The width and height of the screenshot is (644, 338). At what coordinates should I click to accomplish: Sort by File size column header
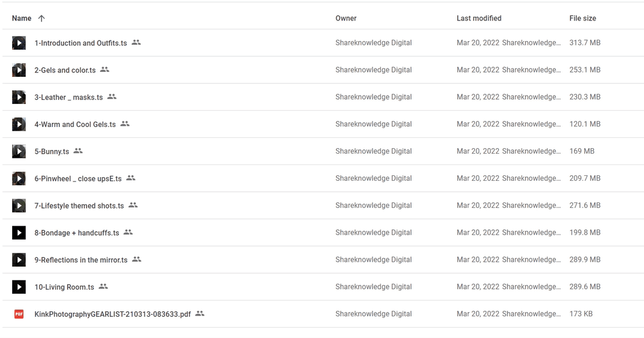pos(582,18)
